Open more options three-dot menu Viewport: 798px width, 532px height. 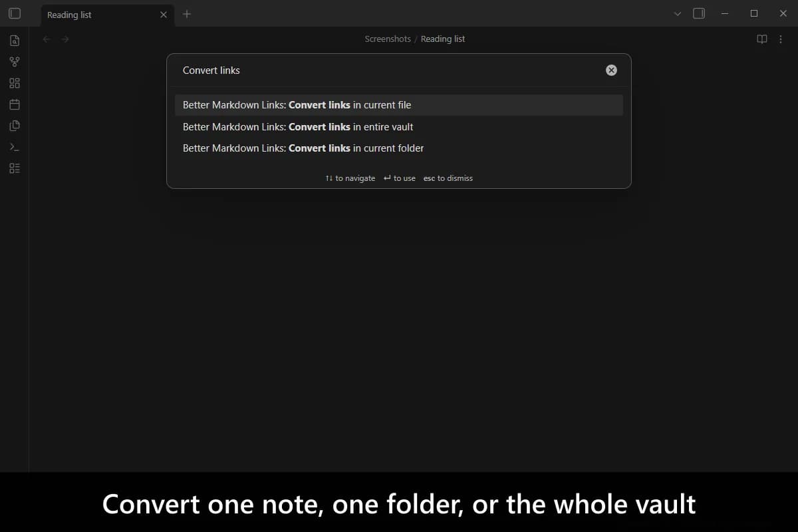pos(781,39)
